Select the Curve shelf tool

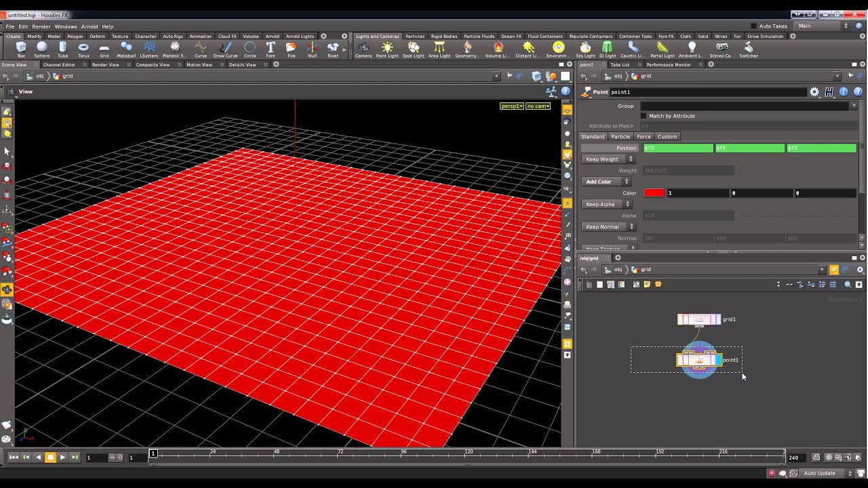(201, 49)
